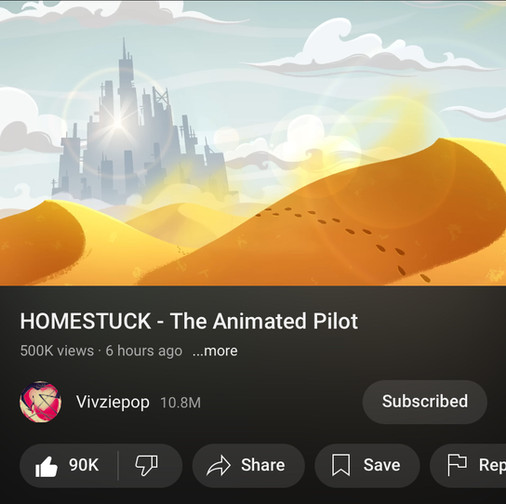Click the 10.8M subscriber count

click(181, 403)
